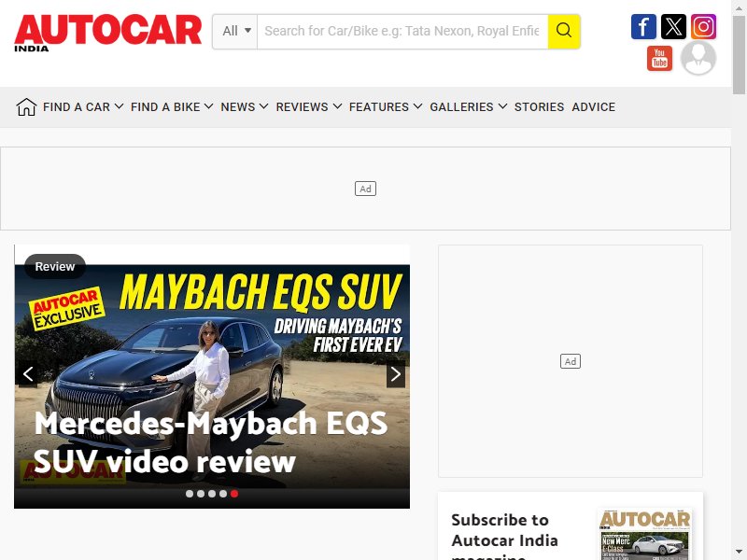The width and height of the screenshot is (747, 560).
Task: Expand the Find a Bike menu
Action: pyautogui.click(x=172, y=107)
